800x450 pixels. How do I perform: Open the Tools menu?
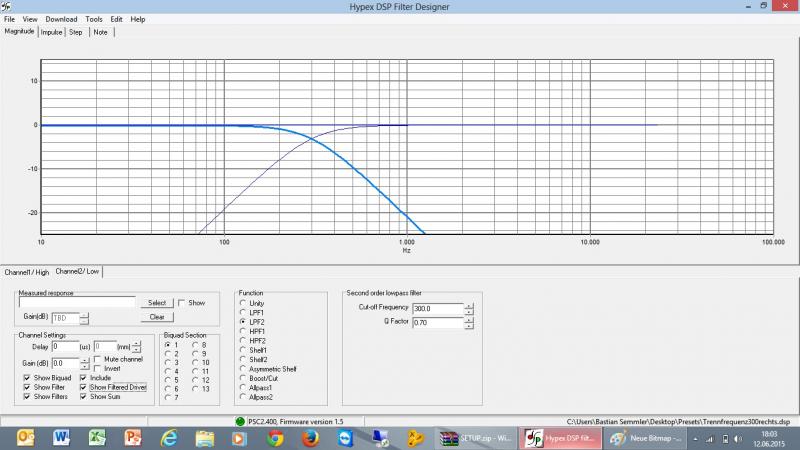pos(93,19)
